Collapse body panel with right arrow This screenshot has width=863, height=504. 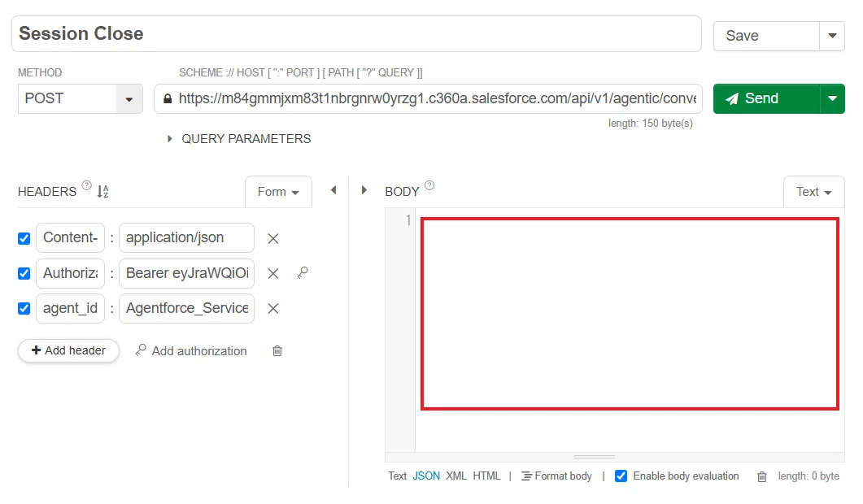pyautogui.click(x=364, y=190)
